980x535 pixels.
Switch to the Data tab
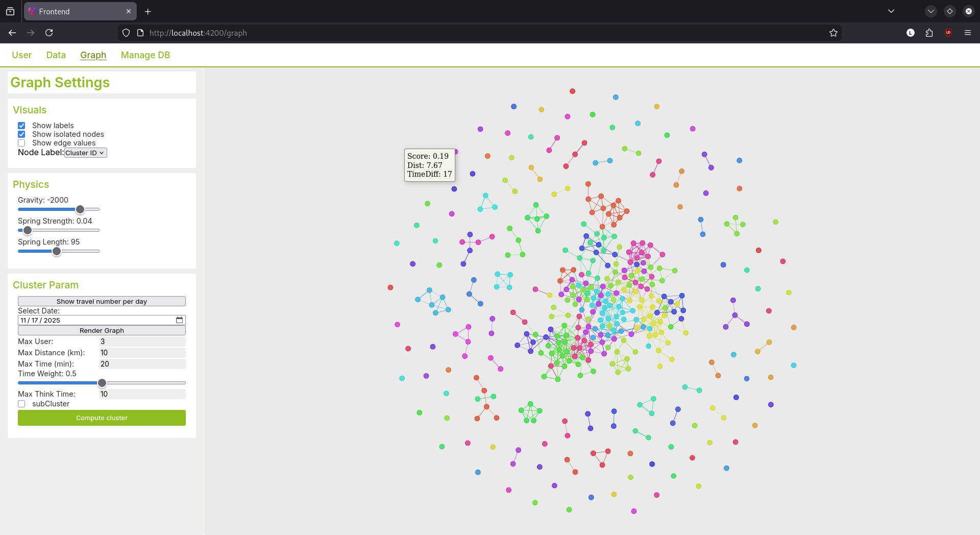(56, 55)
